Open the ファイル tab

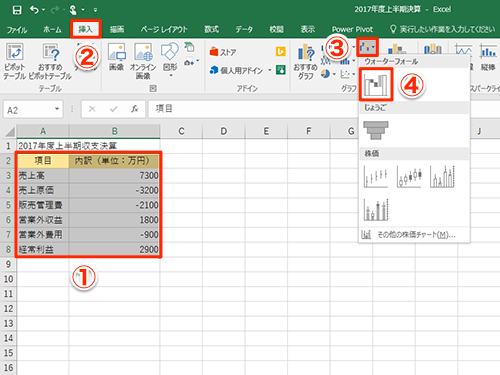(x=17, y=30)
